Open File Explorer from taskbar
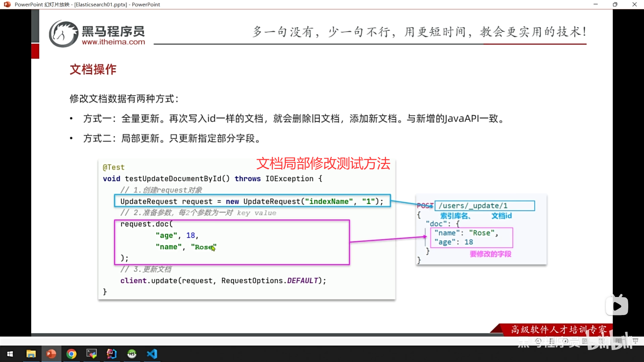This screenshot has width=644, height=362. click(x=31, y=354)
